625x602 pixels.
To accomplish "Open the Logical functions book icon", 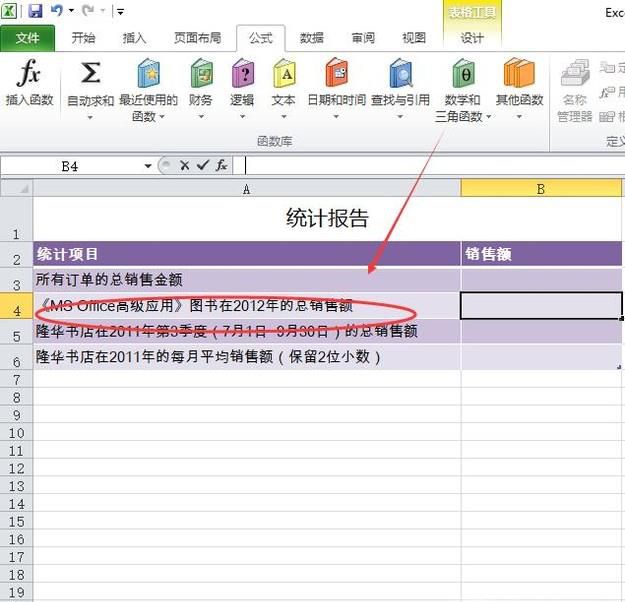I will pos(242,73).
